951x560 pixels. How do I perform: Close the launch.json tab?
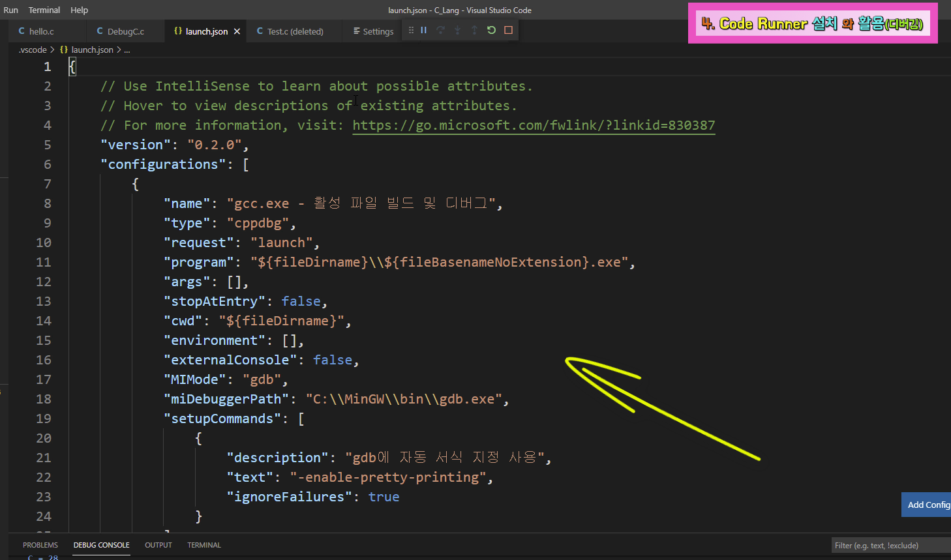(237, 31)
